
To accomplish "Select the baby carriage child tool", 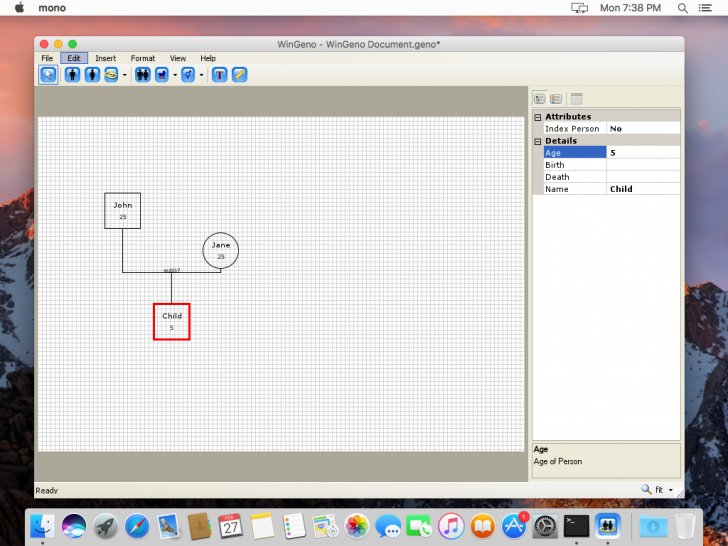I will [x=162, y=75].
